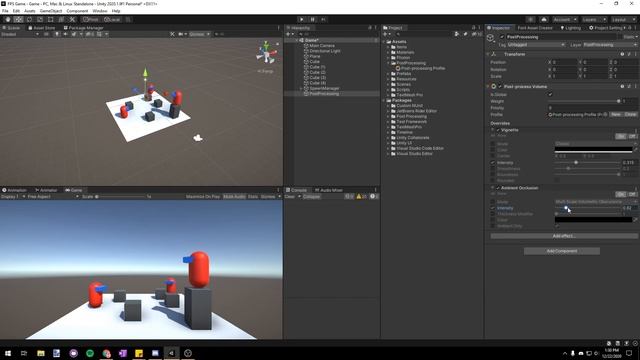Click Clone profile button

click(630, 115)
